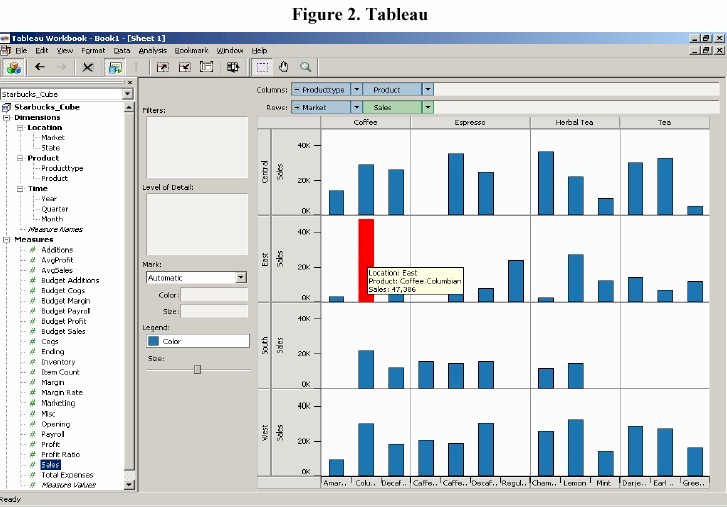Click the blue Color legend swatch

[x=153, y=341]
